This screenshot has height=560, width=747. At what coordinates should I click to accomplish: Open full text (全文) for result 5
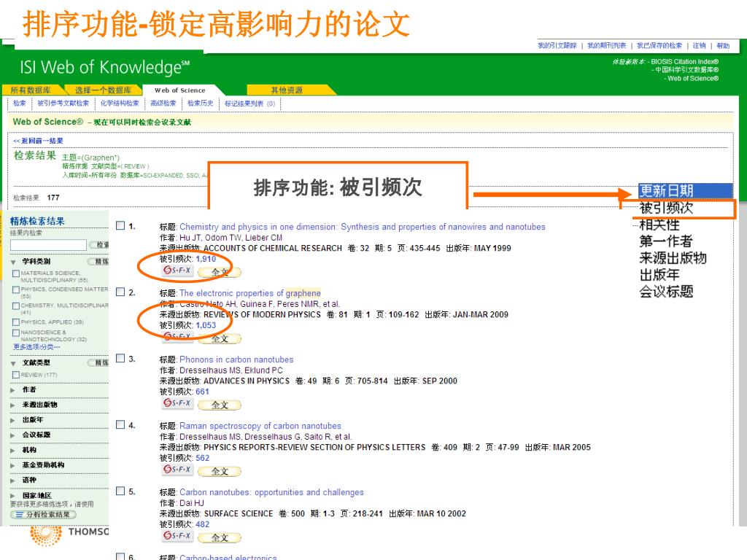coord(220,537)
